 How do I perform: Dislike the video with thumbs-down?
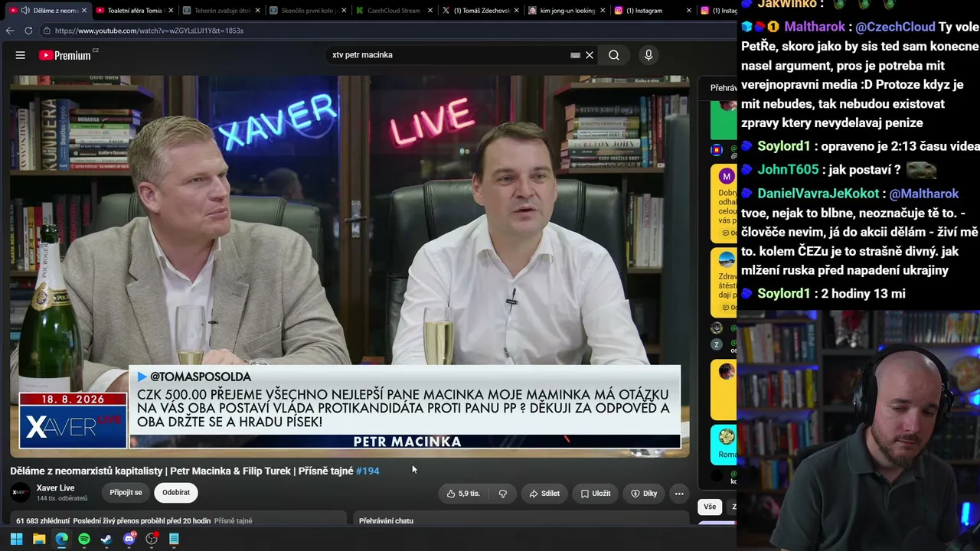coord(503,494)
